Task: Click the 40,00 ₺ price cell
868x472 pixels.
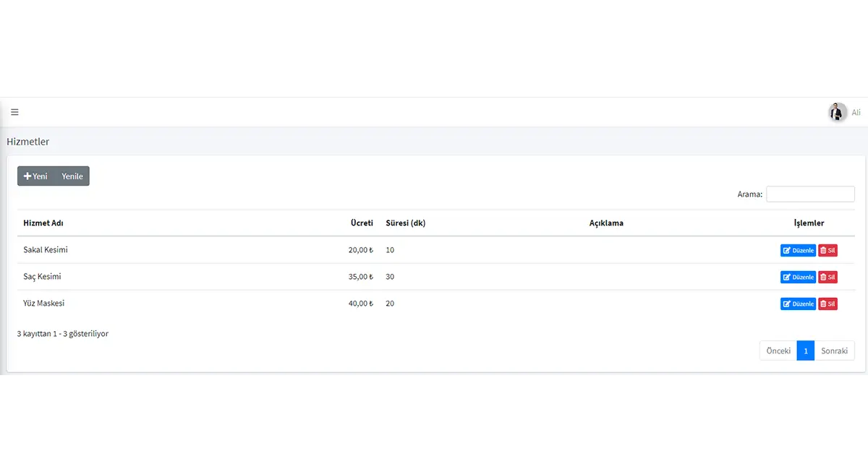Action: click(x=361, y=304)
